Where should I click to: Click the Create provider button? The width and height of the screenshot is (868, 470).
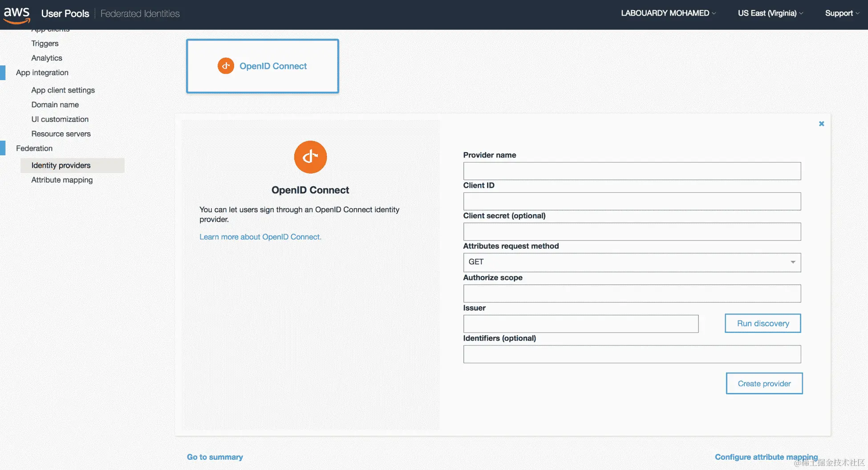764,384
